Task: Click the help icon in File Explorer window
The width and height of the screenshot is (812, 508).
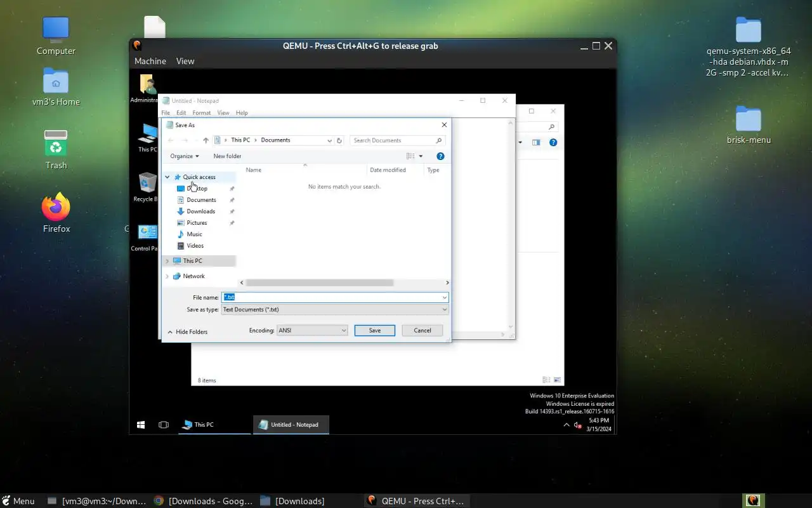Action: pyautogui.click(x=553, y=143)
